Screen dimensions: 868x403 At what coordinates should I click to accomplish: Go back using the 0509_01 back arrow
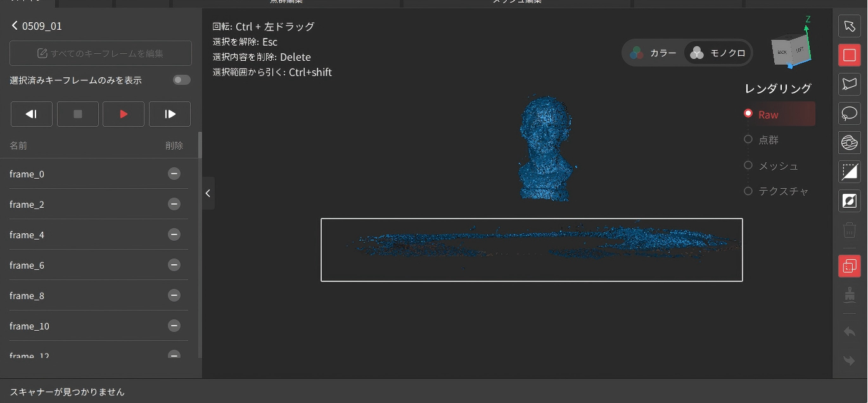(14, 25)
